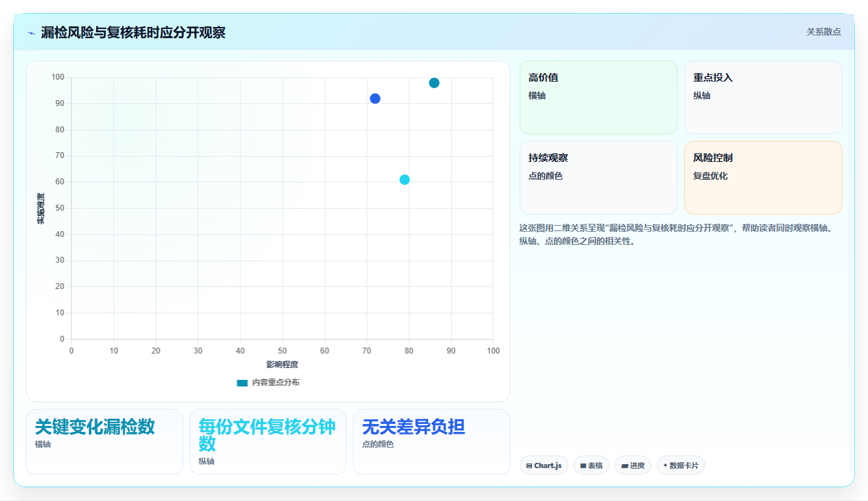This screenshot has height=501, width=868.
Task: Click the 进度 chip
Action: tap(633, 465)
